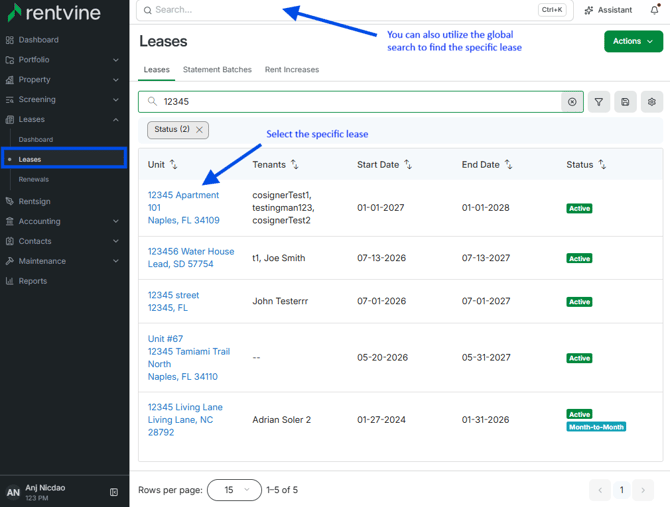The height and width of the screenshot is (507, 670).
Task: Sort by End Date column arrows
Action: [508, 164]
